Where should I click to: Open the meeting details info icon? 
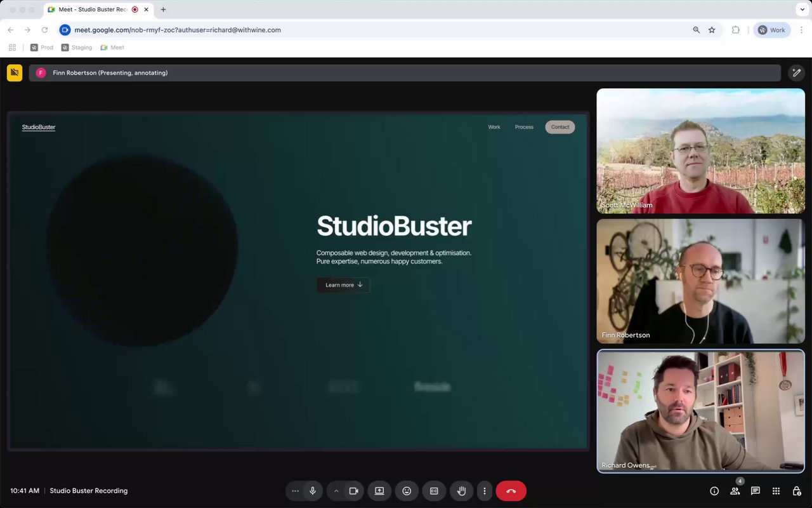[714, 491]
